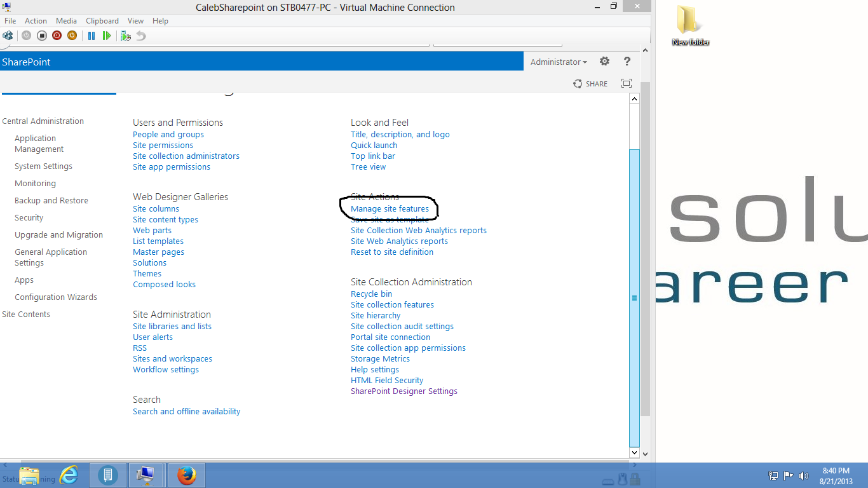Click the Revert arrow icon
This screenshot has width=868, height=488.
141,36
